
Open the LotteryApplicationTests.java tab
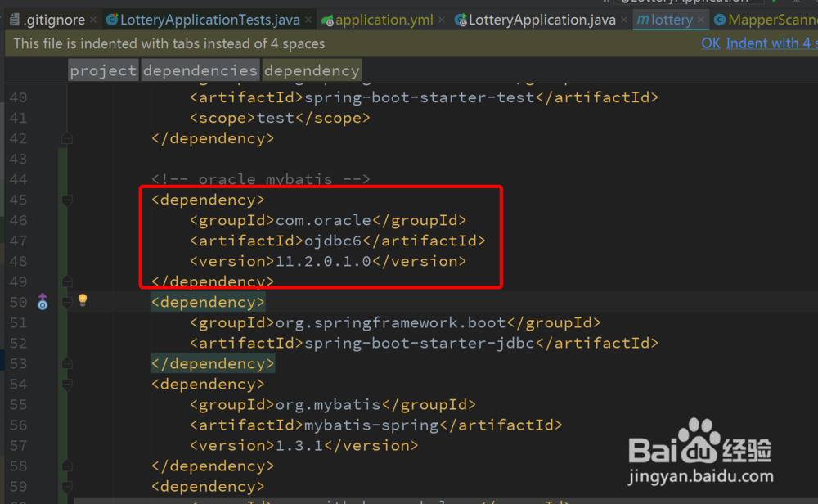pyautogui.click(x=209, y=20)
